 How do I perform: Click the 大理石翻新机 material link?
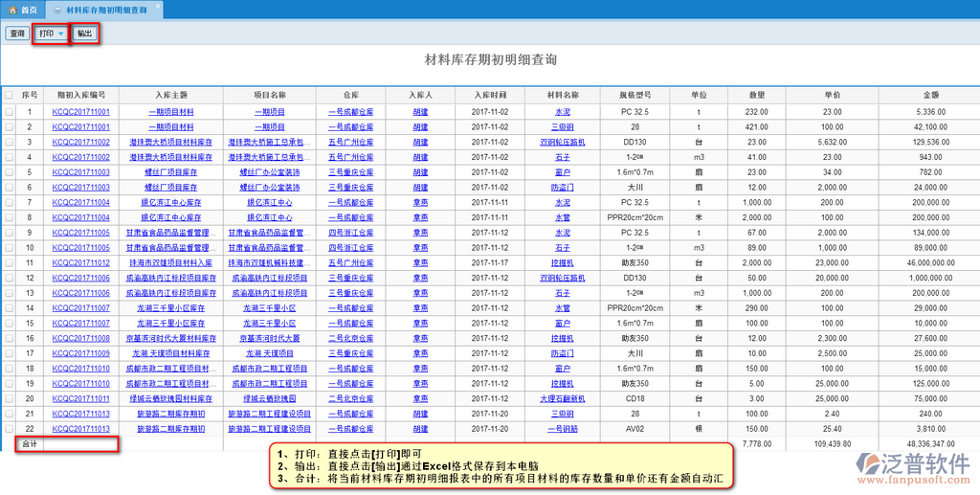coord(562,398)
